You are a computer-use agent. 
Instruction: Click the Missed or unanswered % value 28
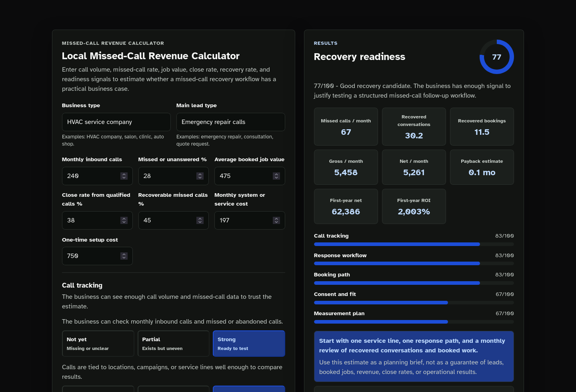pyautogui.click(x=147, y=176)
